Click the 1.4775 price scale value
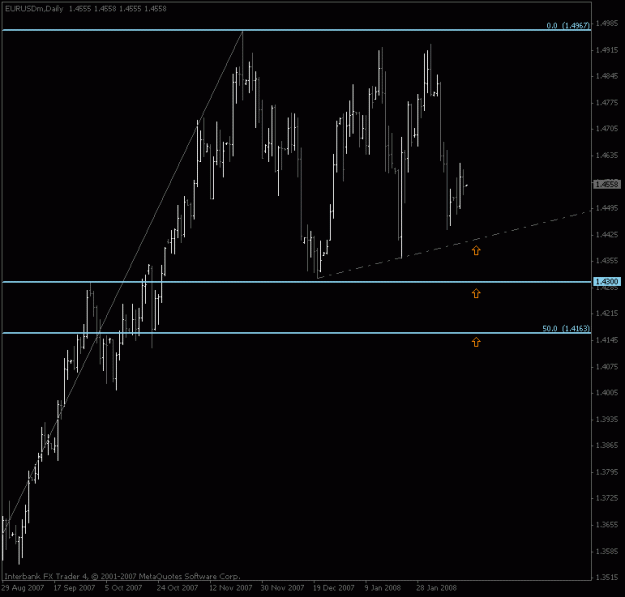 coord(607,103)
